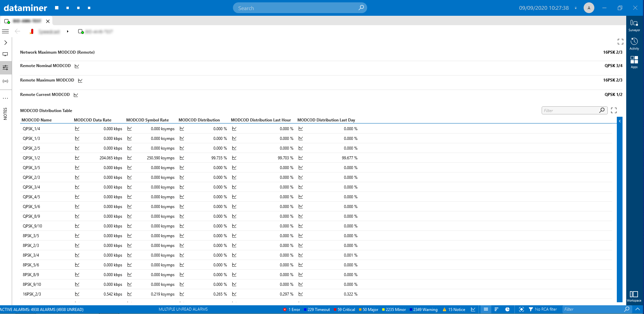
Task: Open Symbol Rate trend for QPSK_1/2
Action: point(130,158)
